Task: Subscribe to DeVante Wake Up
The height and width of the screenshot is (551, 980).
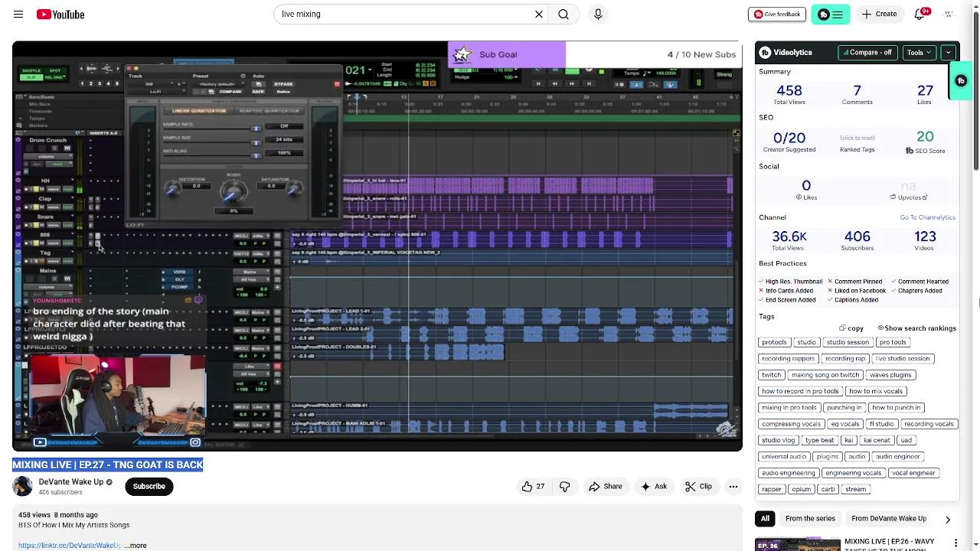Action: pyautogui.click(x=149, y=487)
